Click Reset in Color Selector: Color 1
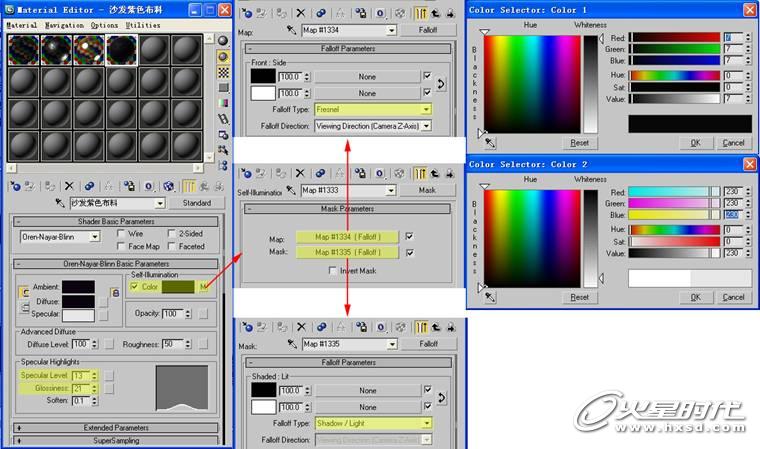This screenshot has height=449, width=760. coord(580,143)
